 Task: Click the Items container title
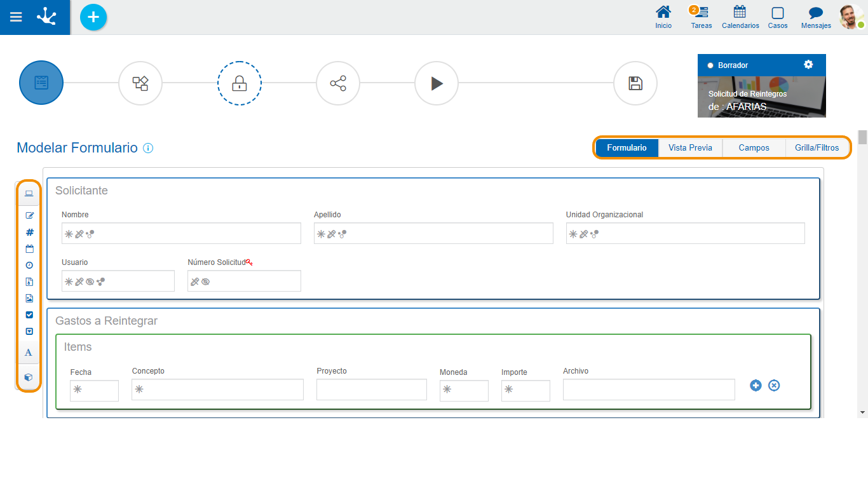click(x=78, y=347)
